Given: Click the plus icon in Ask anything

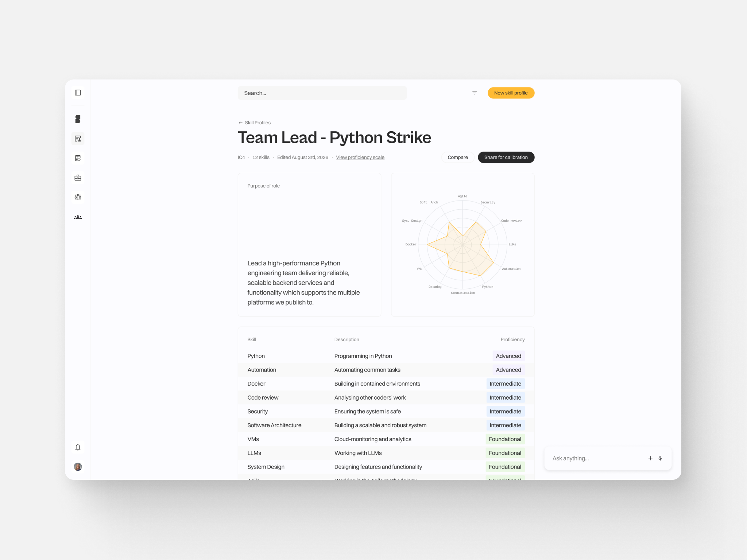Looking at the screenshot, I should 650,458.
